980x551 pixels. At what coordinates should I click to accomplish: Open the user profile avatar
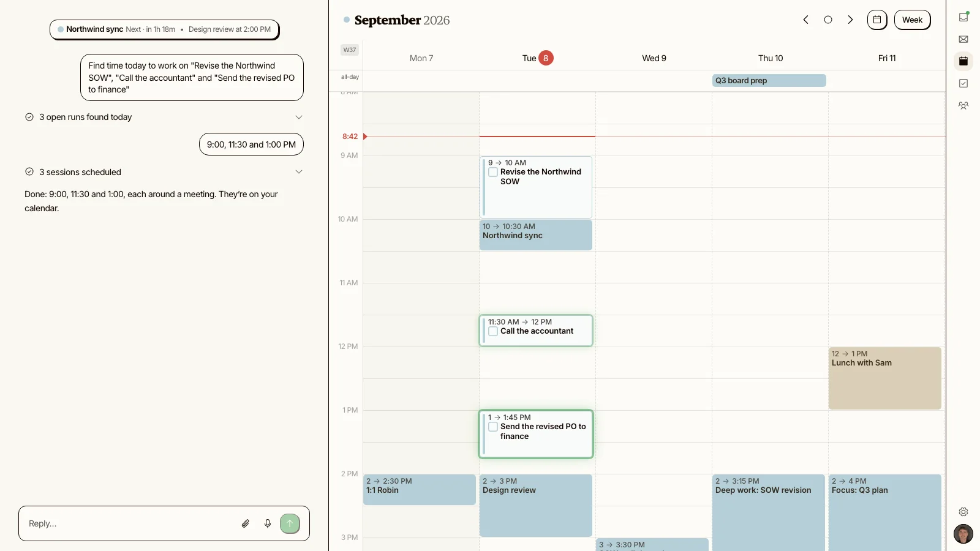963,534
